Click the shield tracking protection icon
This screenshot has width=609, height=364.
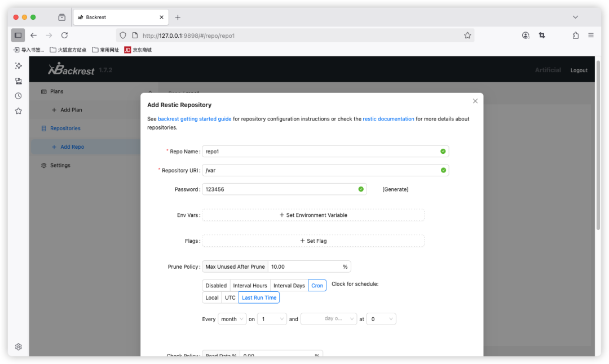123,35
